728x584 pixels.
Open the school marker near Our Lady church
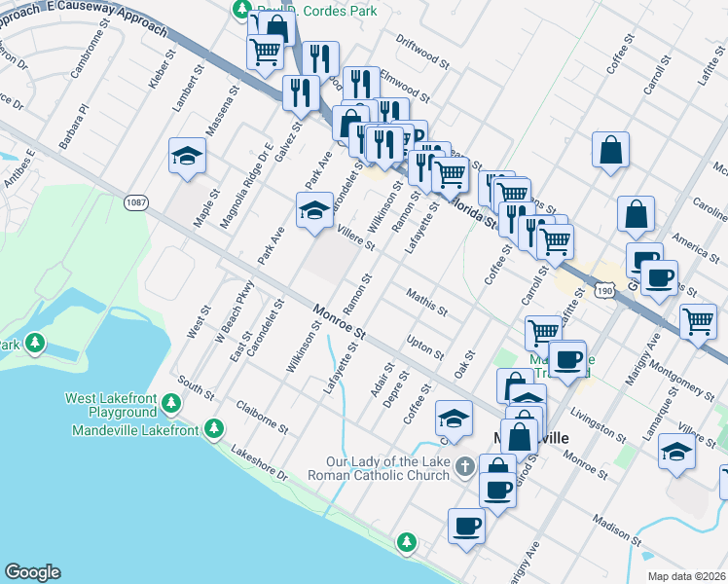454,420
